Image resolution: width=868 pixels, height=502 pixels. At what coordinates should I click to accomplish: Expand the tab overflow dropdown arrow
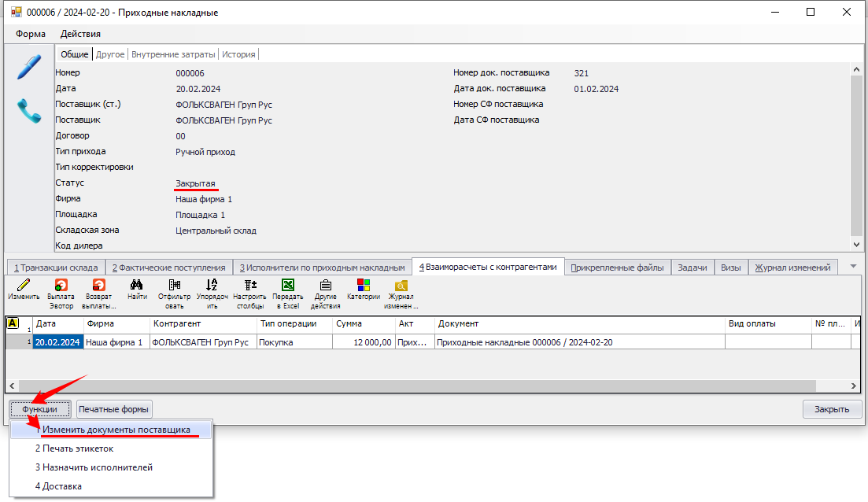pos(854,267)
